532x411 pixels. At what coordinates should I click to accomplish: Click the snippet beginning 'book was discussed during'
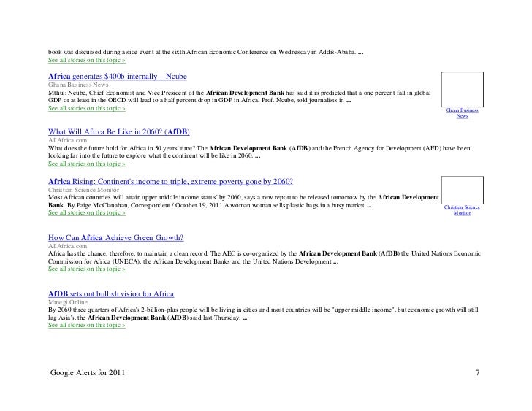(x=205, y=52)
